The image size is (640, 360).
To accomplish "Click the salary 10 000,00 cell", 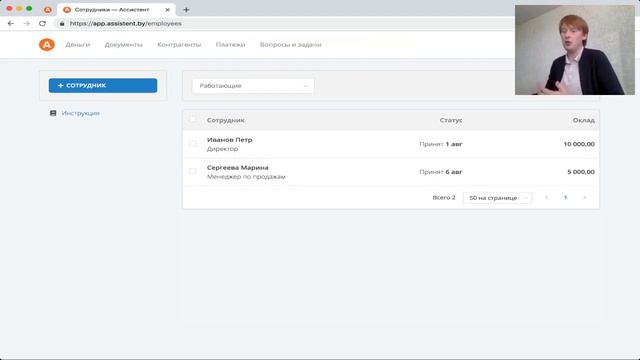I will tap(579, 144).
